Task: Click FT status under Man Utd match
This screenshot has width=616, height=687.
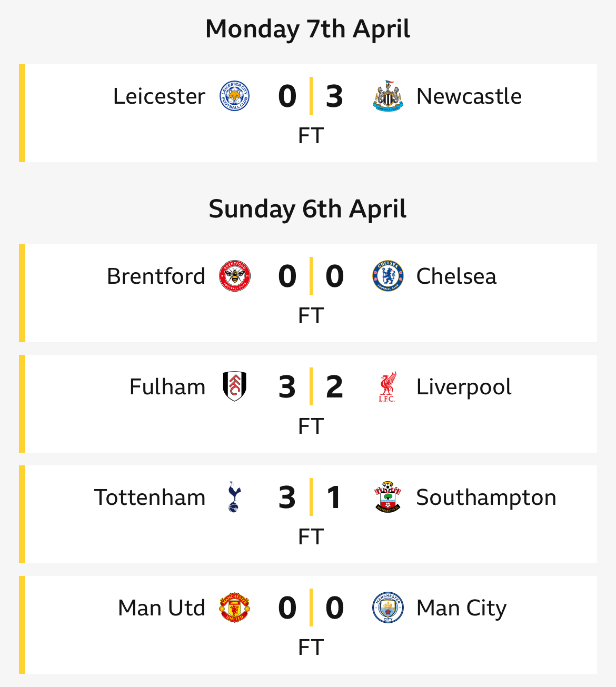Action: (x=311, y=648)
